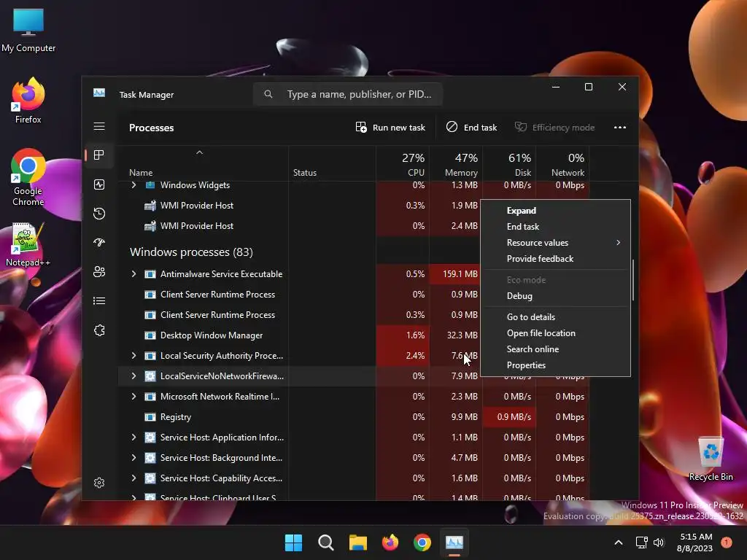Choose End task in the context menu

click(555, 227)
